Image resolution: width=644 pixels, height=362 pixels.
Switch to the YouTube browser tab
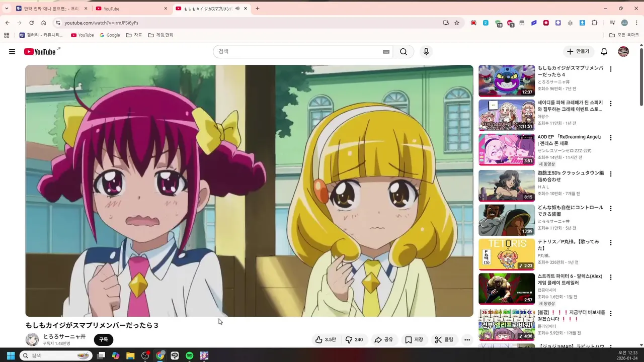(x=131, y=9)
